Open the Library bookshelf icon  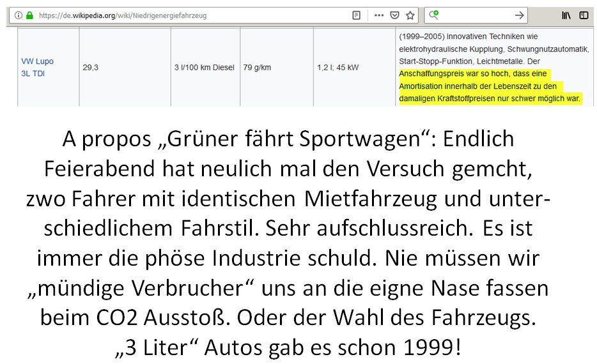tap(566, 15)
